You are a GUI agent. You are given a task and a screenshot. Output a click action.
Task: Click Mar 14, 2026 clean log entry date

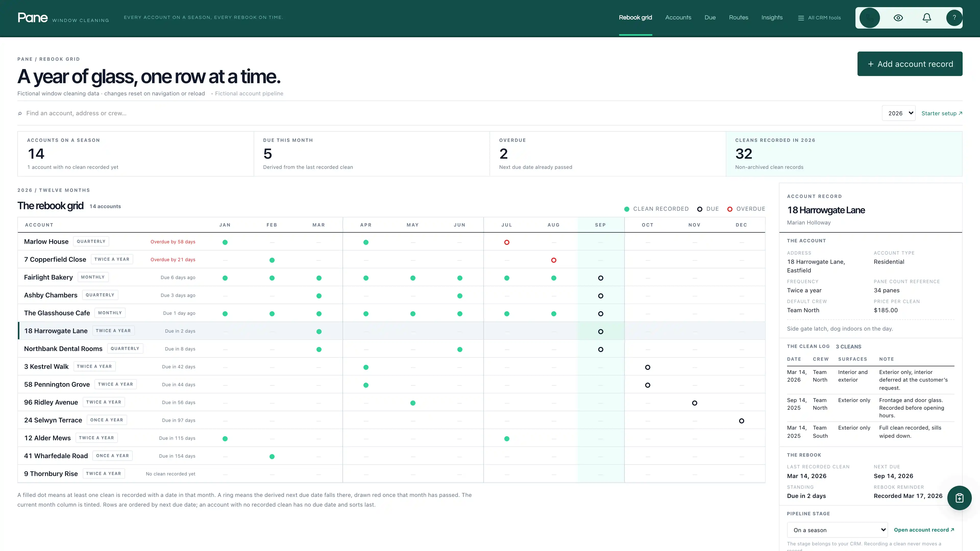click(797, 376)
